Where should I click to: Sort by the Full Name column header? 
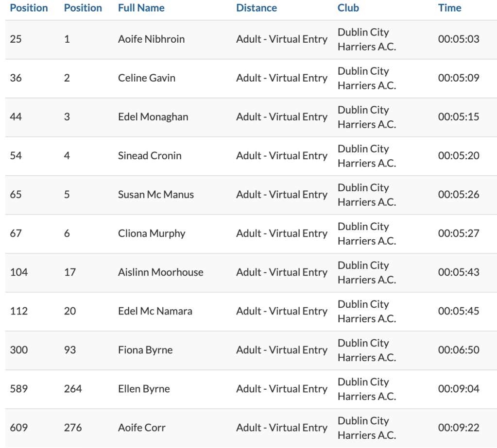[141, 8]
